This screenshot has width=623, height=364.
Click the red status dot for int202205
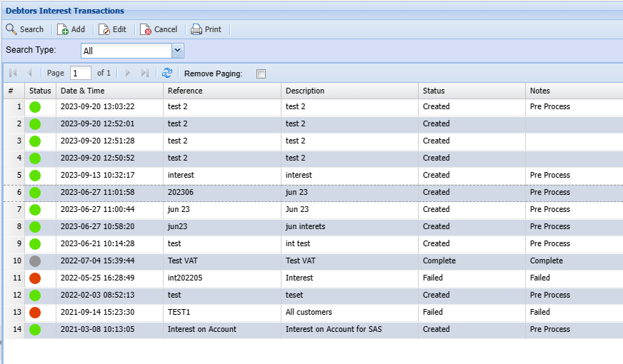pyautogui.click(x=35, y=278)
